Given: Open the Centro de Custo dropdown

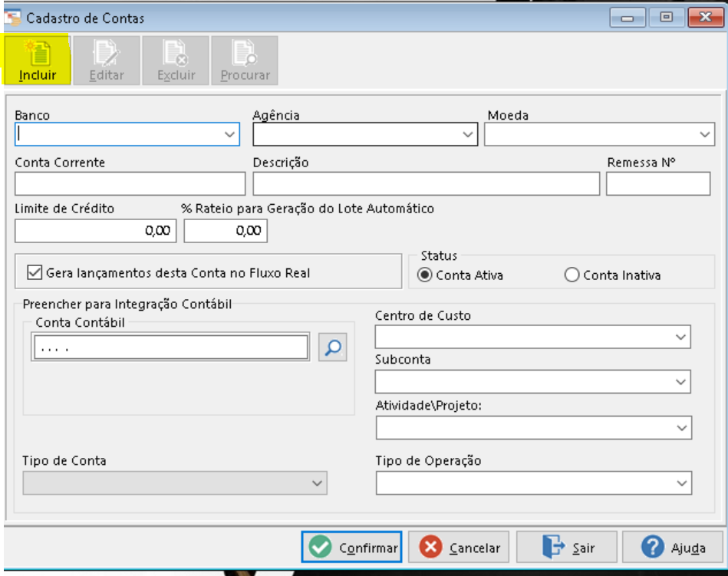Looking at the screenshot, I should 680,337.
